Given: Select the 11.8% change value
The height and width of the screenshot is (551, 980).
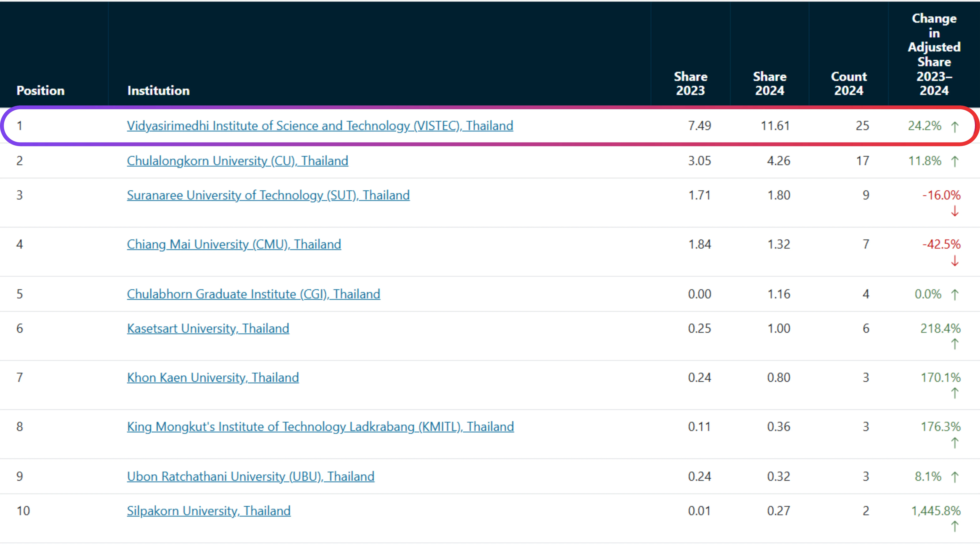Looking at the screenshot, I should 924,161.
